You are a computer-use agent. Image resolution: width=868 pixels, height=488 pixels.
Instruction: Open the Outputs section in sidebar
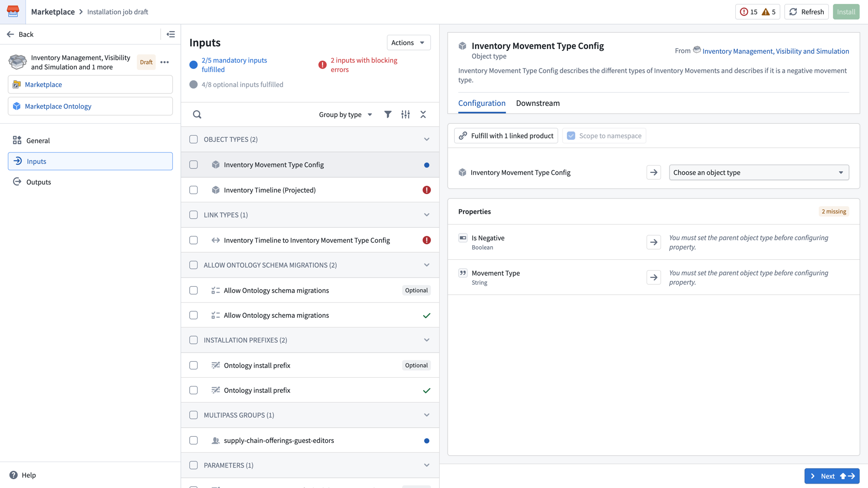pos(90,182)
